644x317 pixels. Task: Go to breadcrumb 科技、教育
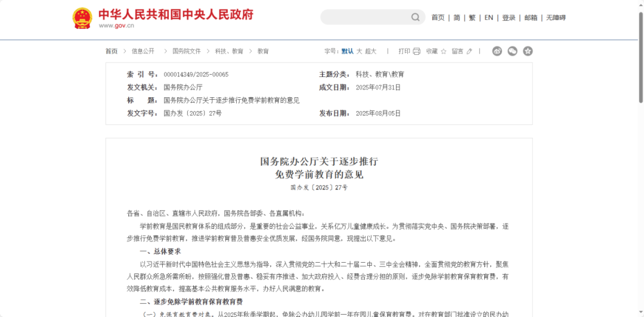pos(229,51)
